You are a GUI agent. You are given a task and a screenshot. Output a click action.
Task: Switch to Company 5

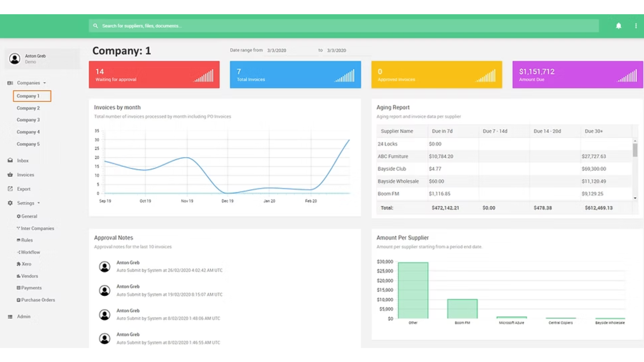point(28,144)
